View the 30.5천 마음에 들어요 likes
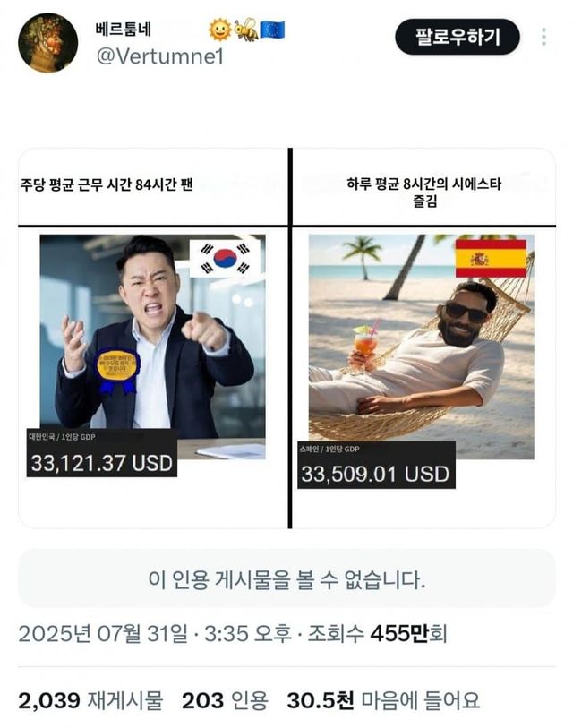The image size is (573, 728). 383,700
